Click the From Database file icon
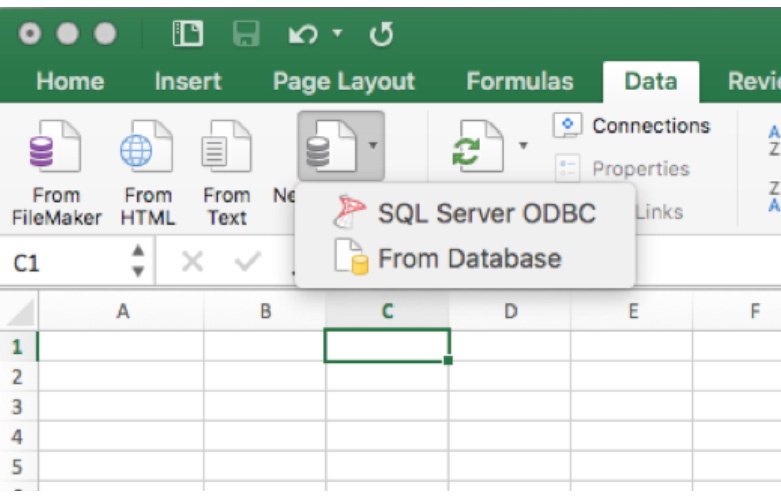Viewport: 781px width, 496px height. point(351,257)
